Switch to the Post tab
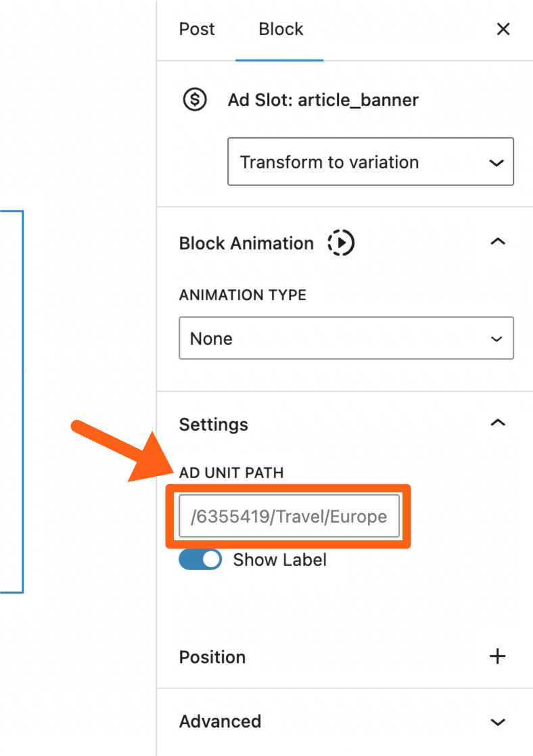 point(197,29)
